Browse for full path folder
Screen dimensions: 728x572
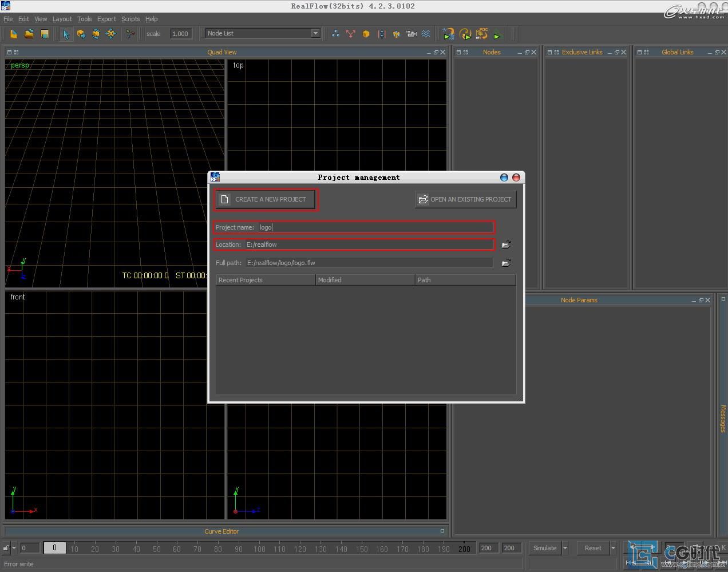[506, 263]
